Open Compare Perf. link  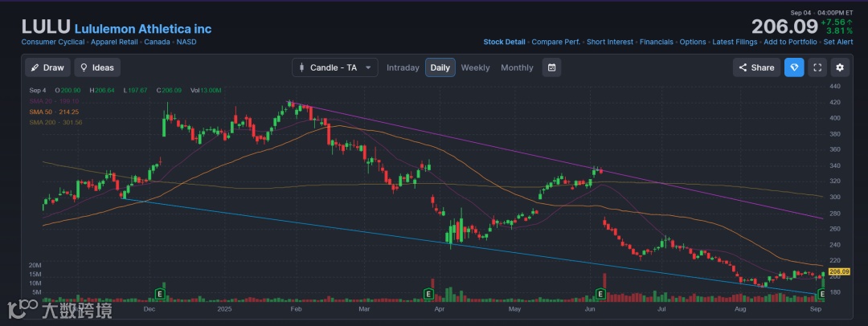click(556, 42)
